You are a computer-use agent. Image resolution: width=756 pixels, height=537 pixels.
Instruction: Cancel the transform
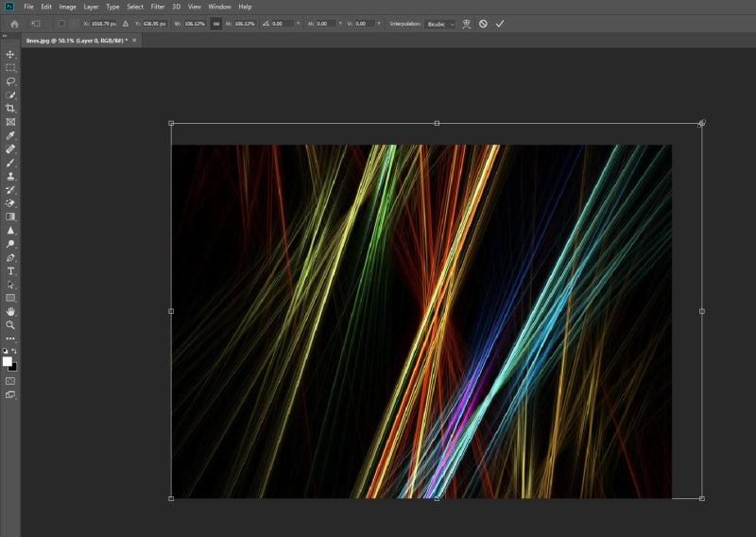(483, 24)
